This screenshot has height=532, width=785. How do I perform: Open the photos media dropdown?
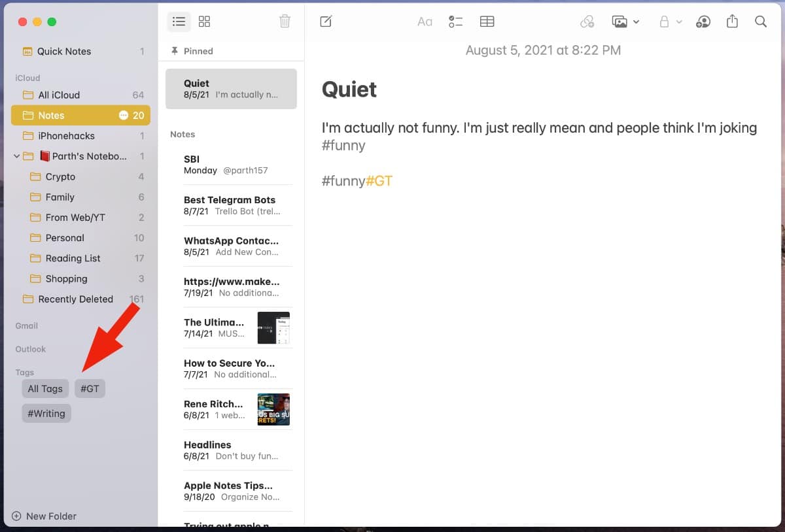[625, 22]
